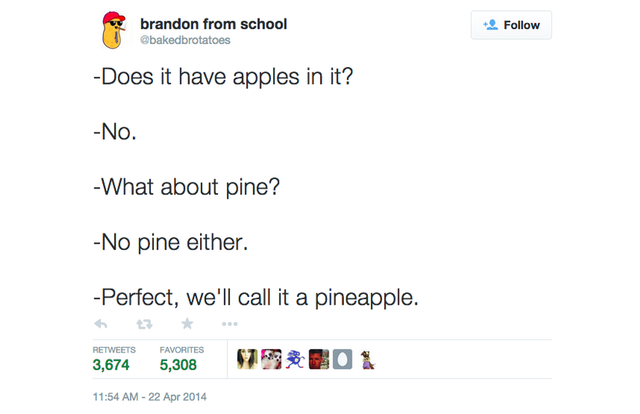The width and height of the screenshot is (640, 414).
Task: Open the blue Sonic drawing avatar
Action: [294, 358]
